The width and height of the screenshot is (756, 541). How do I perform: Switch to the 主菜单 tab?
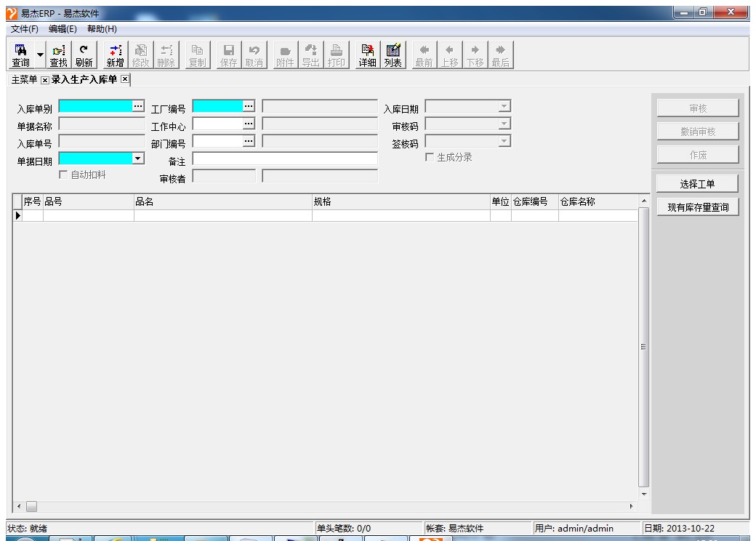(x=24, y=79)
